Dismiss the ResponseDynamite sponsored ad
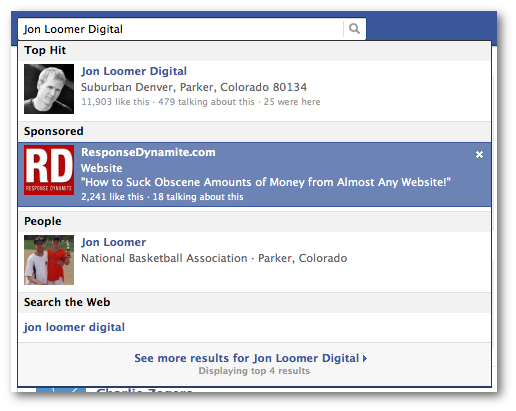The height and width of the screenshot is (411, 516). click(x=479, y=154)
